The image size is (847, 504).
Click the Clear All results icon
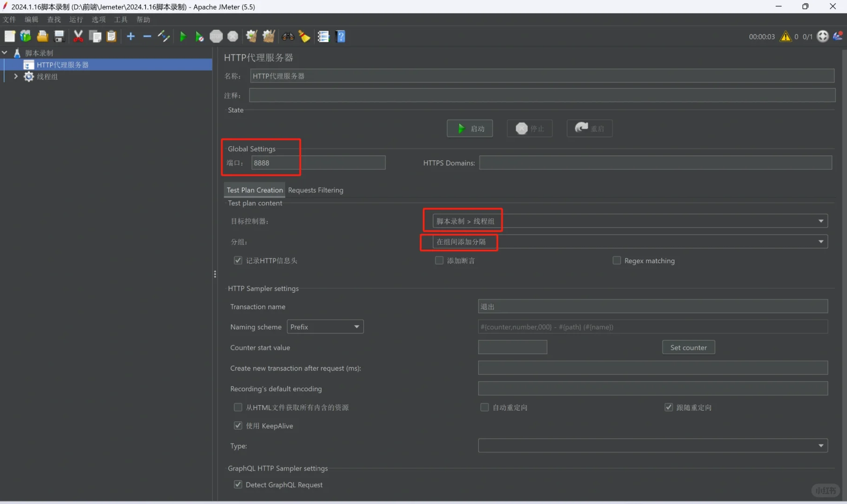(268, 36)
